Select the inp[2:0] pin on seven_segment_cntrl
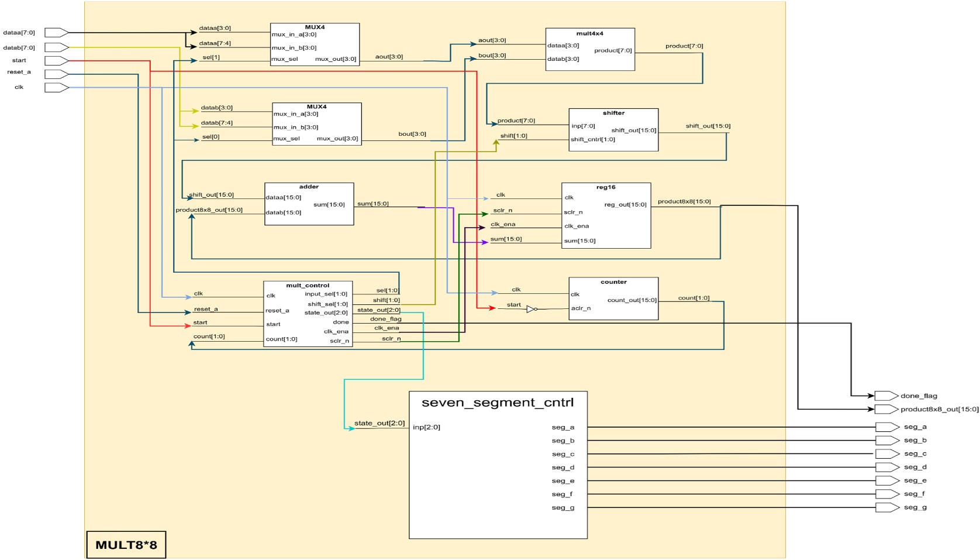The image size is (980, 560). tap(427, 427)
